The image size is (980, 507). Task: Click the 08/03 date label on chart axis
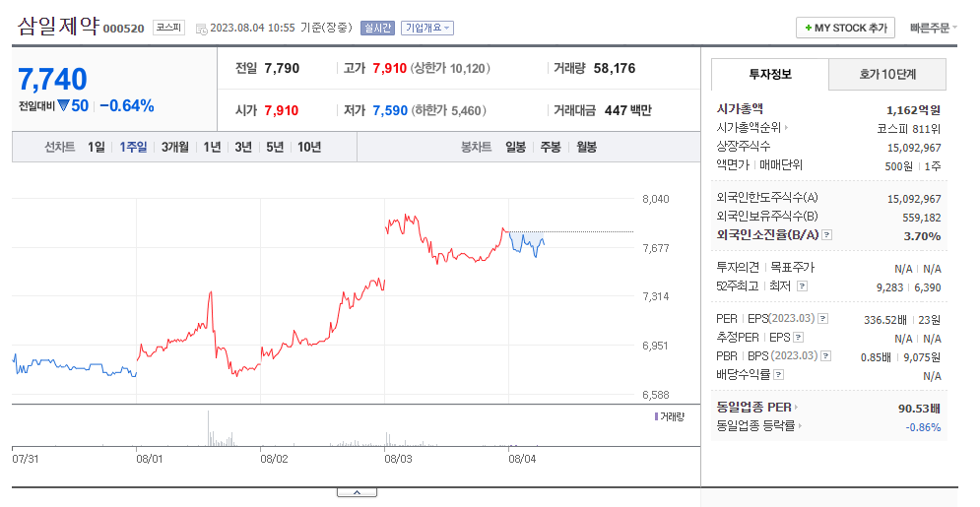click(x=398, y=459)
